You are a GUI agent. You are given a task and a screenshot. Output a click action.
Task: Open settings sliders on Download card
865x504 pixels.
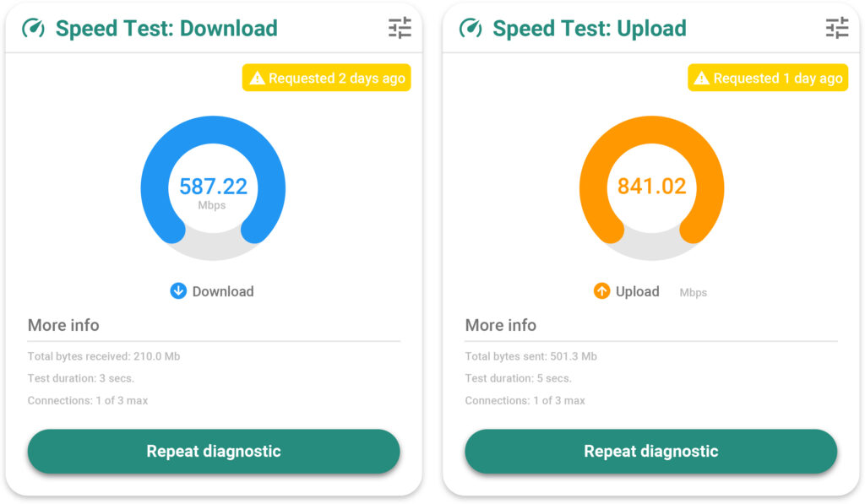pos(400,28)
